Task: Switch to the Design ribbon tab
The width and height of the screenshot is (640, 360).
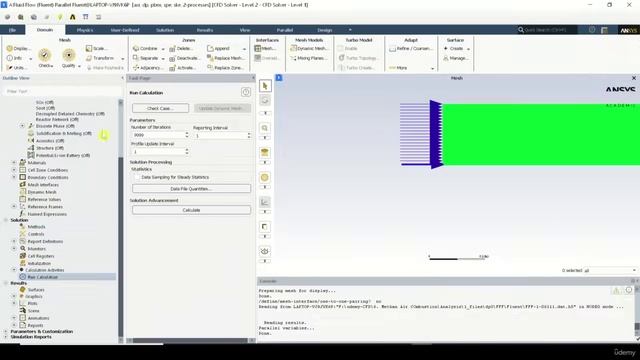Action: (324, 30)
